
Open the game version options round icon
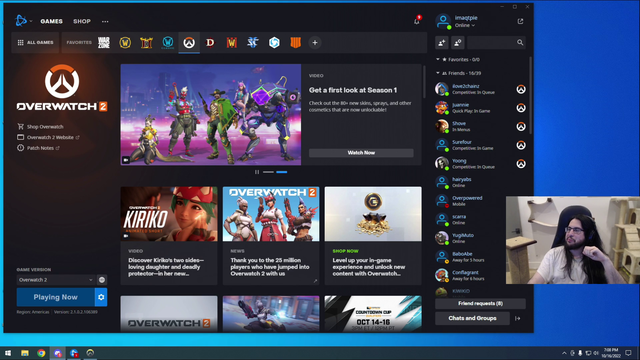point(102,280)
